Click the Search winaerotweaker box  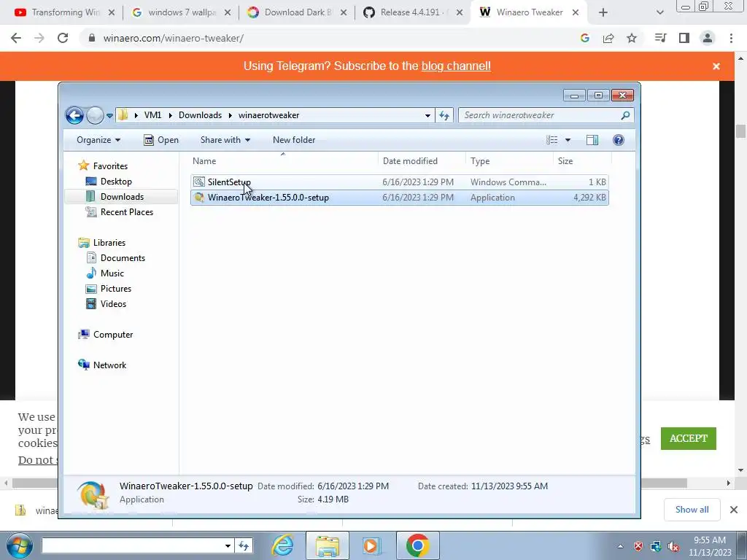pyautogui.click(x=546, y=115)
